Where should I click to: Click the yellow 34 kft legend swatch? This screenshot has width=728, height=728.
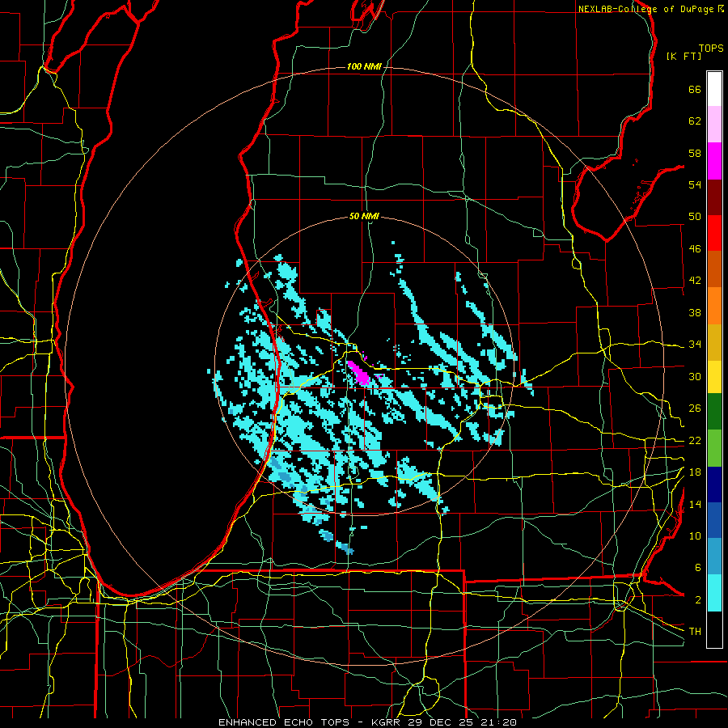(714, 376)
